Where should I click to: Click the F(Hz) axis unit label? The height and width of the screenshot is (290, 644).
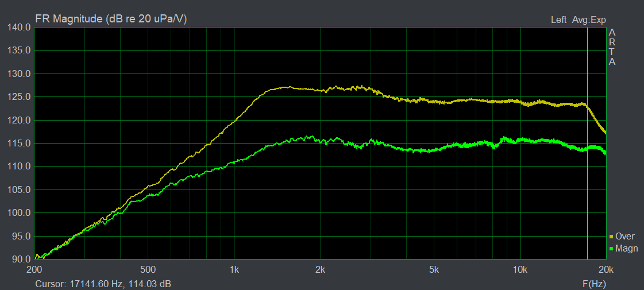(594, 284)
